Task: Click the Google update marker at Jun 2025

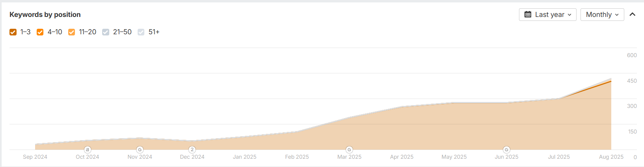Action: tap(506, 150)
